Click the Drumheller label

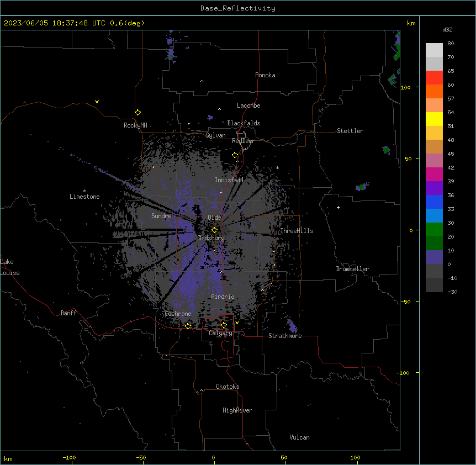coord(352,269)
